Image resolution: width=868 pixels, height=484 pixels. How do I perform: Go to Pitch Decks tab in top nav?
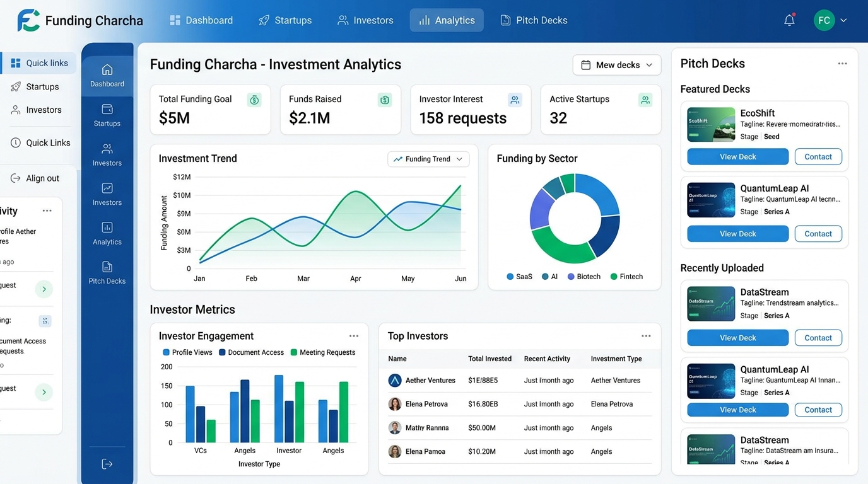(534, 20)
